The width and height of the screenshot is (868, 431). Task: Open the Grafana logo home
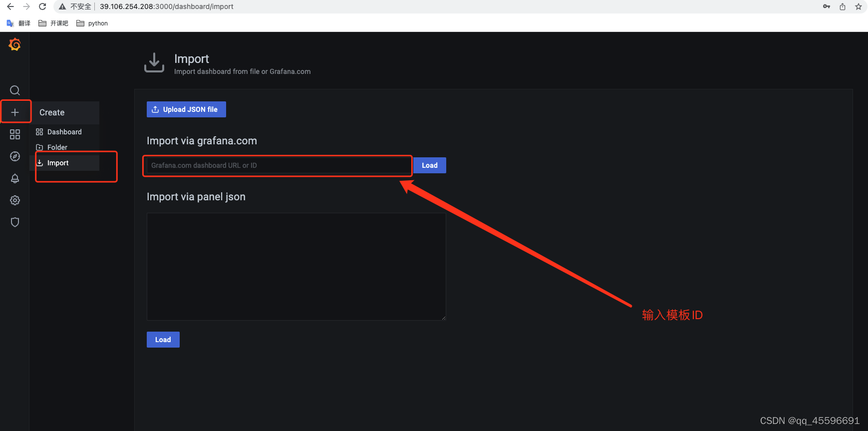(x=14, y=45)
